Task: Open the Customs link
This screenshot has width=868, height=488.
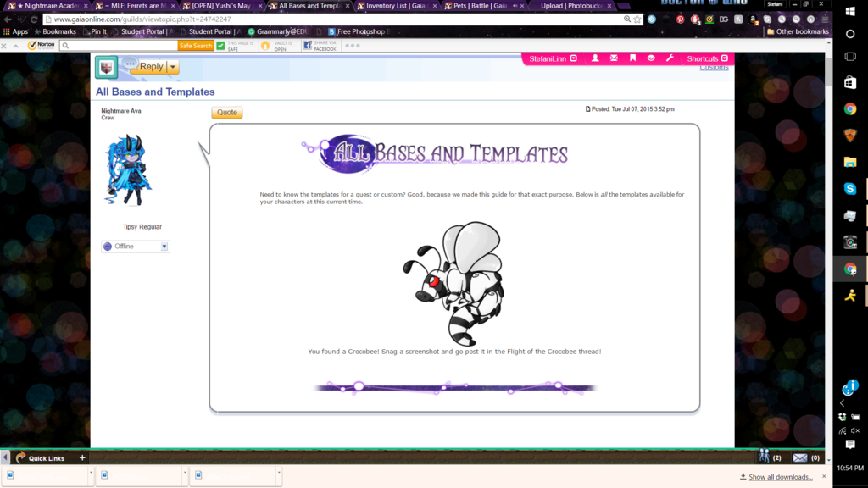Action: click(714, 68)
